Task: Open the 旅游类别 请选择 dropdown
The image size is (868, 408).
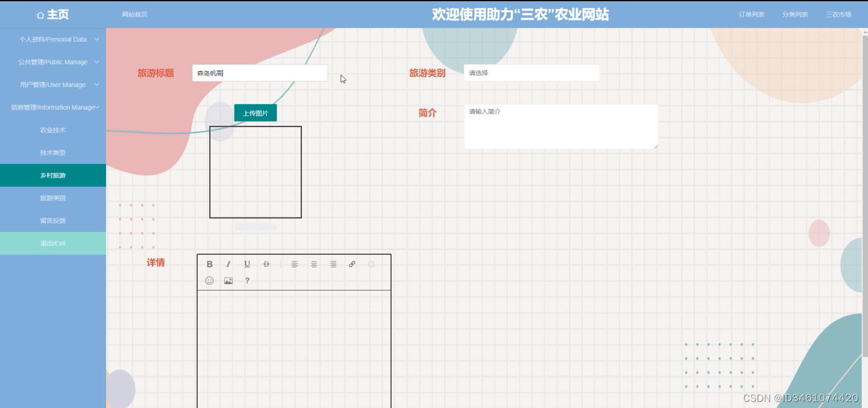Action: pos(532,73)
